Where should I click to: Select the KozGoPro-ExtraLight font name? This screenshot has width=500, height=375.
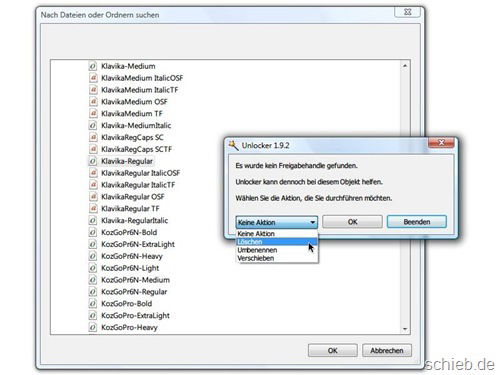coord(135,315)
